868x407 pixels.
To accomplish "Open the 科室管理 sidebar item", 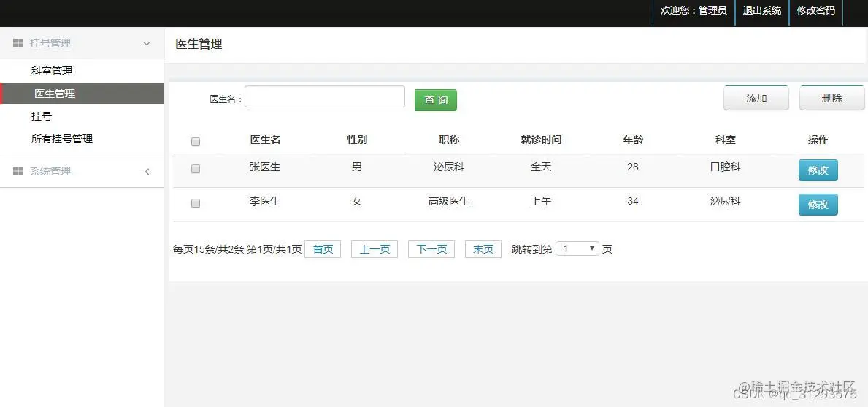I will coord(52,71).
